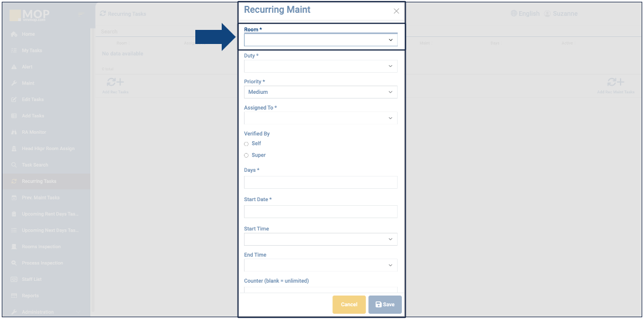Screen dimensions: 644x319
Task: Close the Recurring Maint dialog with X
Action: pos(396,11)
